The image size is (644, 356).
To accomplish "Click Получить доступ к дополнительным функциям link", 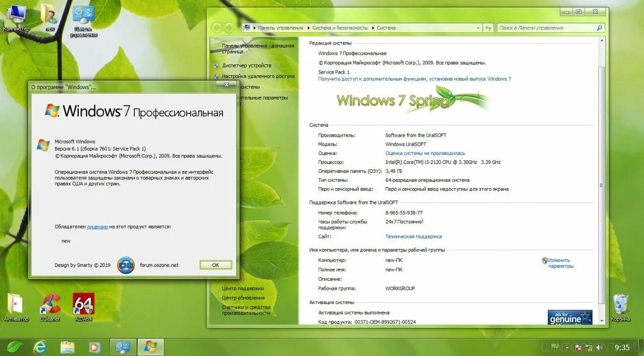I will pyautogui.click(x=415, y=79).
